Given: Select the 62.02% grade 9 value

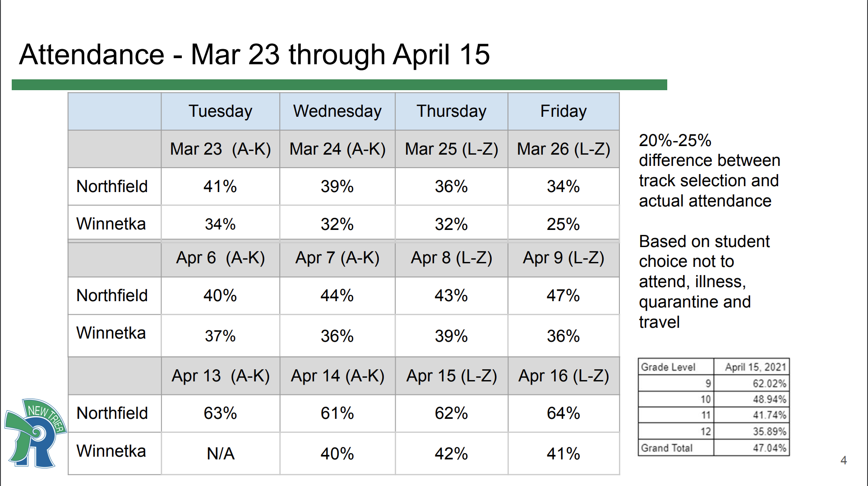Looking at the screenshot, I should [x=769, y=384].
